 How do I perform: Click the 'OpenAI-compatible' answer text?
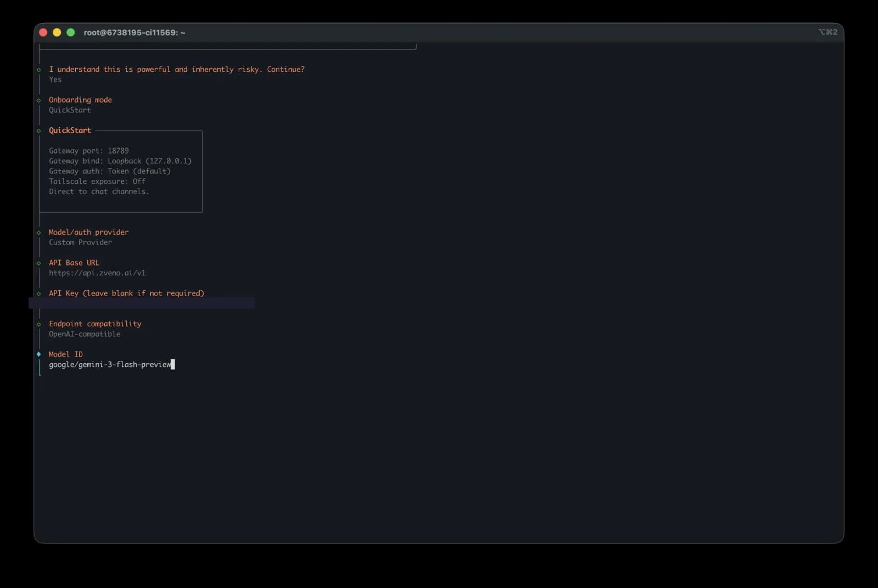[85, 334]
